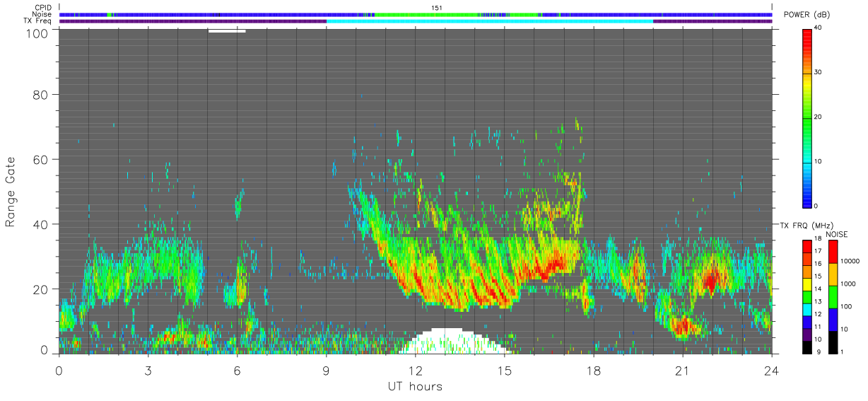The width and height of the screenshot is (868, 401).
Task: Click the cyan segment of TX Freq strip
Action: 489,21
